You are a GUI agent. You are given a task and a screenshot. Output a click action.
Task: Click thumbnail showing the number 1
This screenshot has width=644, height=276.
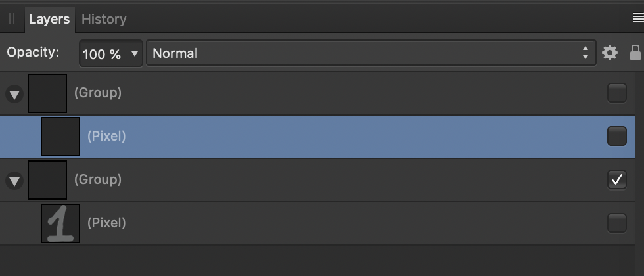pyautogui.click(x=60, y=223)
